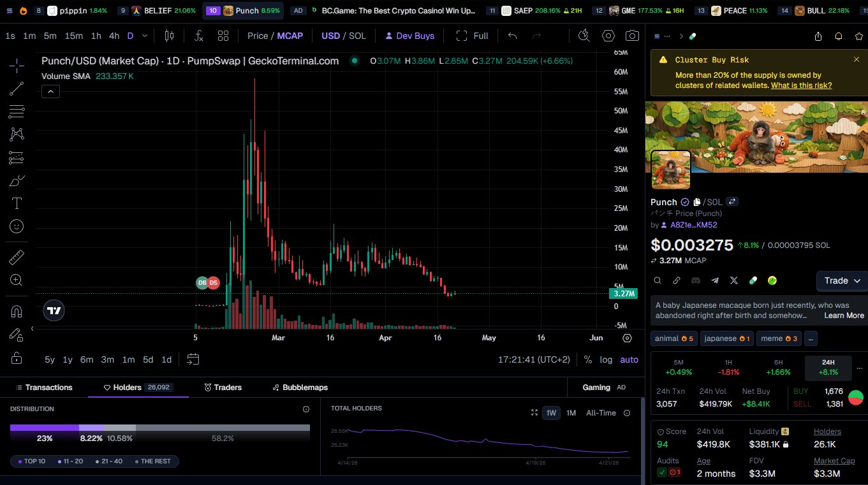Open the ruler measure tool

tap(17, 257)
